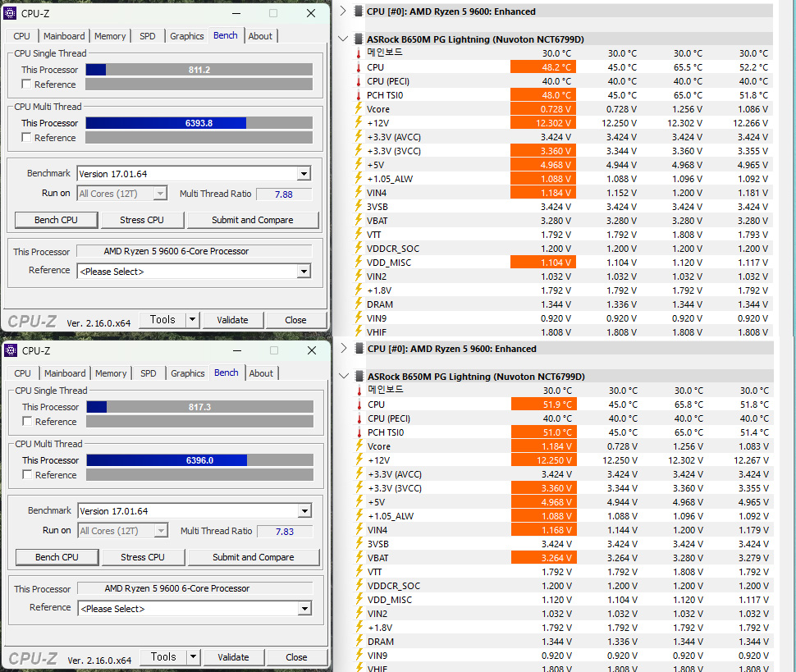
Task: Open Reference processor dropdown in top CPU-Z
Action: [304, 272]
